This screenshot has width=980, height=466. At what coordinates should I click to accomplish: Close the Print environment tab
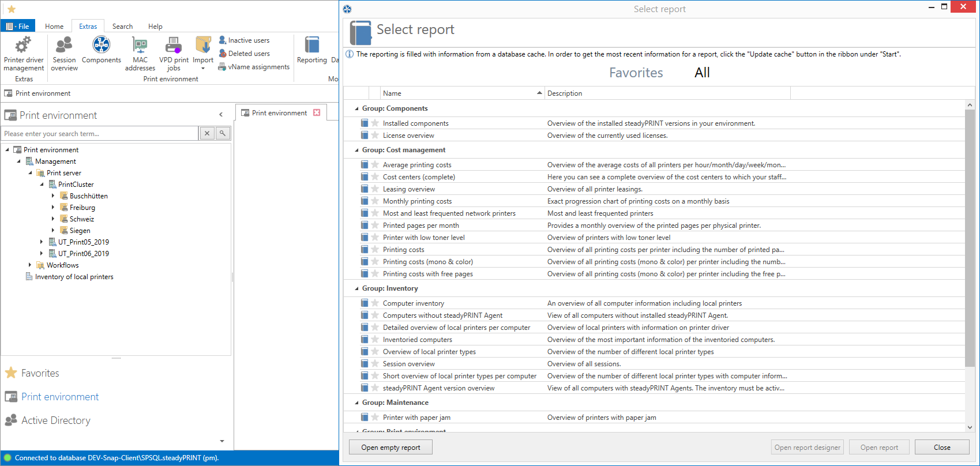(317, 113)
